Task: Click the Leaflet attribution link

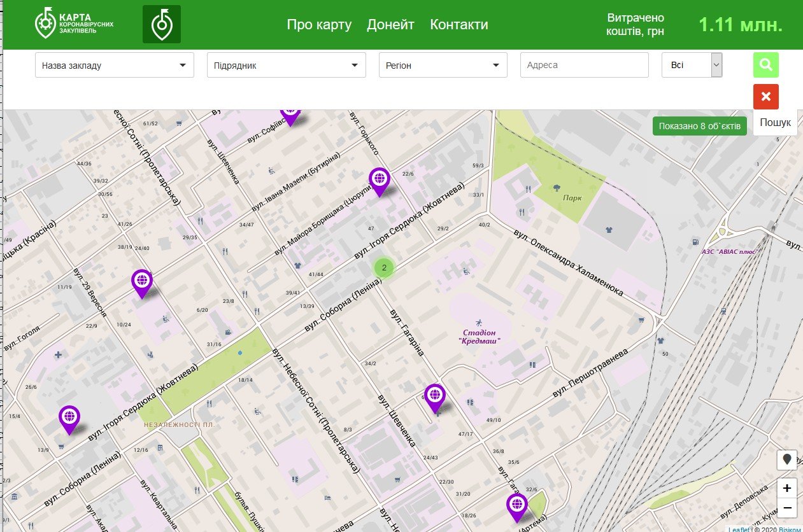Action: (x=739, y=529)
